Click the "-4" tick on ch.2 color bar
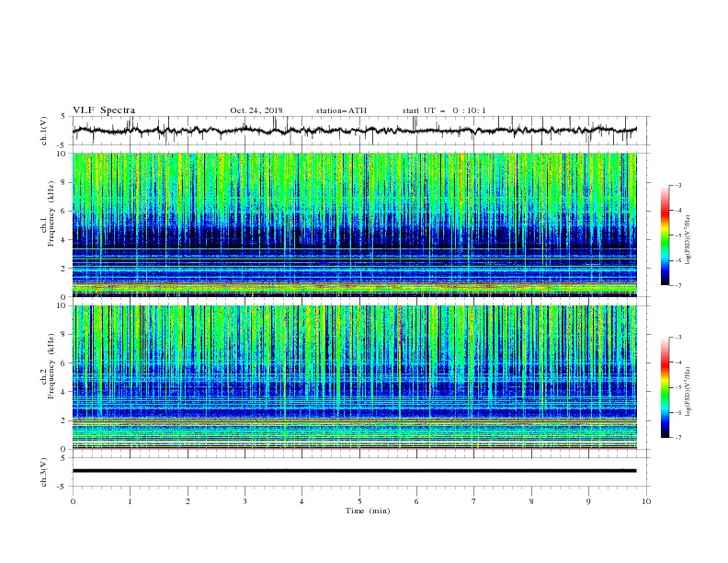 pyautogui.click(x=677, y=362)
